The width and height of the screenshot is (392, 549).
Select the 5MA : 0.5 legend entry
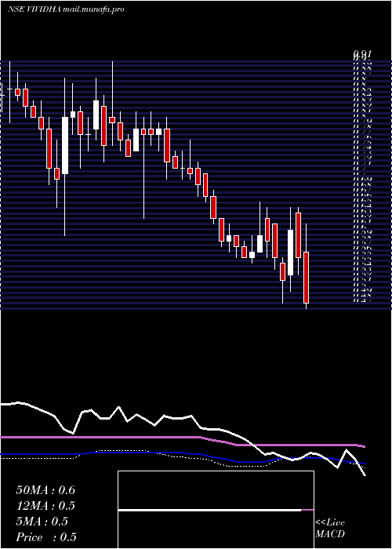(x=42, y=522)
